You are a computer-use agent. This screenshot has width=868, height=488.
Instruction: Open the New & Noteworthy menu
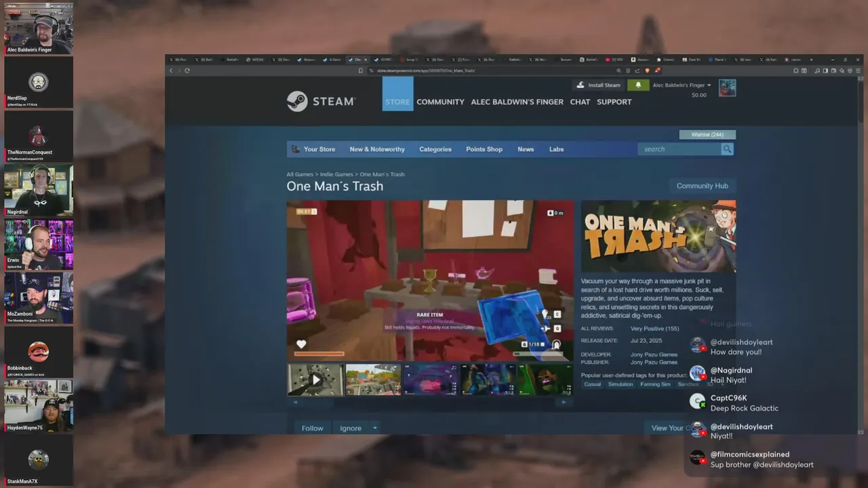377,149
